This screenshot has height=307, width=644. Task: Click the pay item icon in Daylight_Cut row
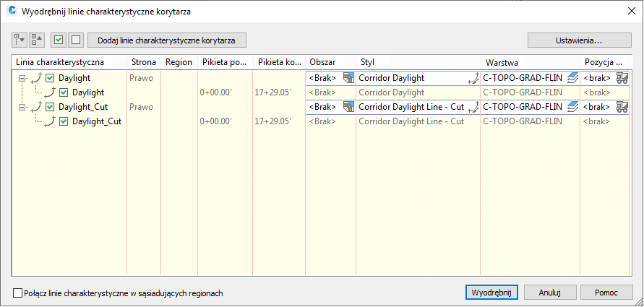click(x=622, y=107)
